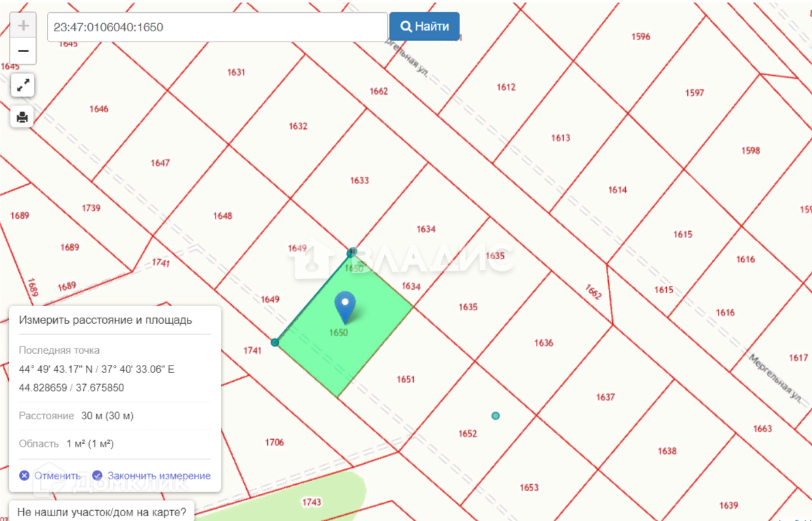The image size is (812, 521).
Task: Click parcel label 1614
Action: point(618,190)
